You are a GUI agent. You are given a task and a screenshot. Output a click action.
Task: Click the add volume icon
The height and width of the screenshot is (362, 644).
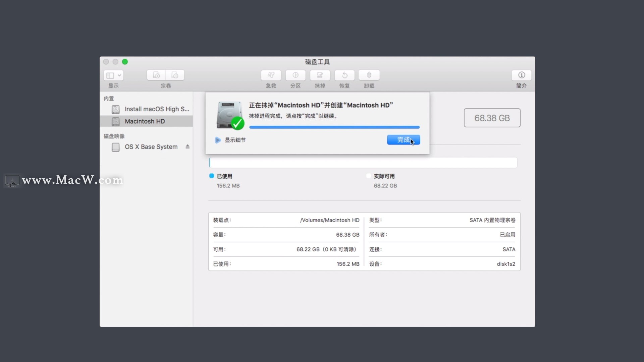pyautogui.click(x=156, y=75)
